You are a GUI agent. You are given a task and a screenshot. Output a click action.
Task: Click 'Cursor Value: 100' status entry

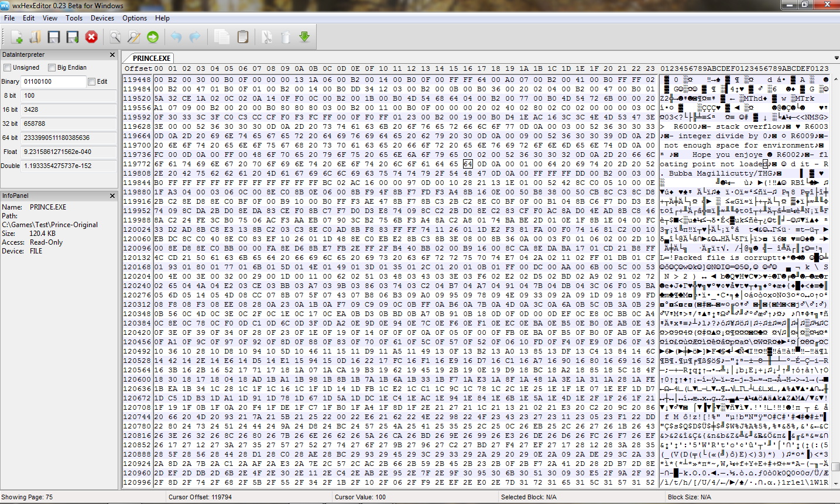click(x=360, y=497)
